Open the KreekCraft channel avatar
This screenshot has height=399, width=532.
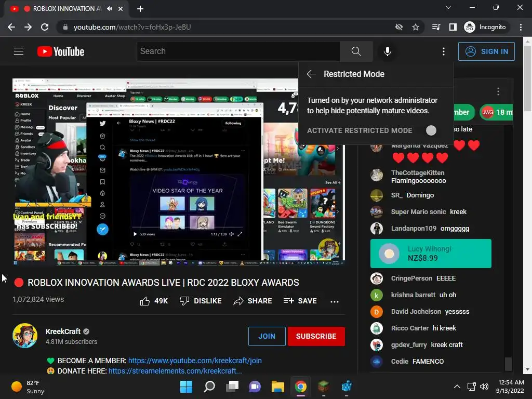click(x=25, y=336)
